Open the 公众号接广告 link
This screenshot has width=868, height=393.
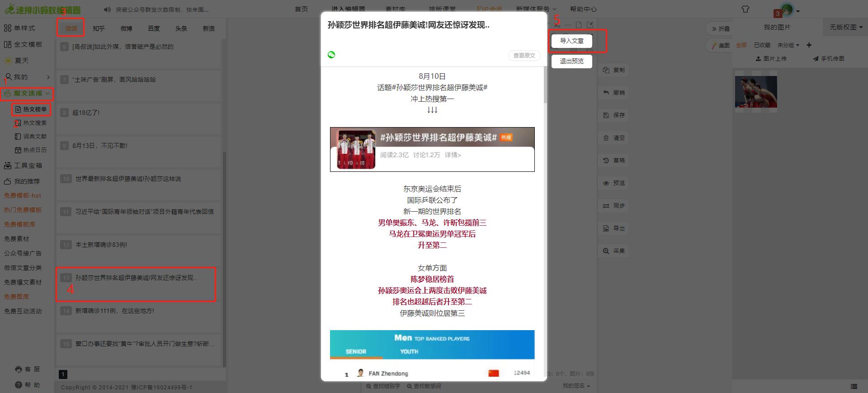point(23,253)
